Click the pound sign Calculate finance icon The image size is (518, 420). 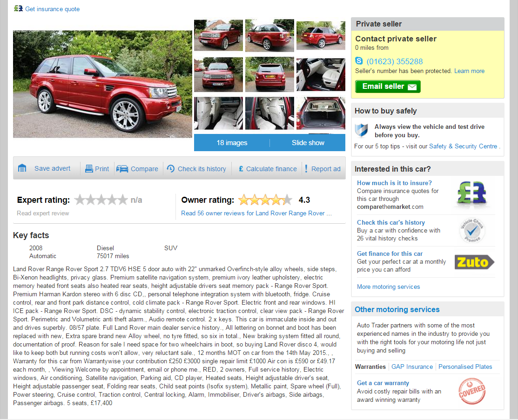click(x=241, y=169)
